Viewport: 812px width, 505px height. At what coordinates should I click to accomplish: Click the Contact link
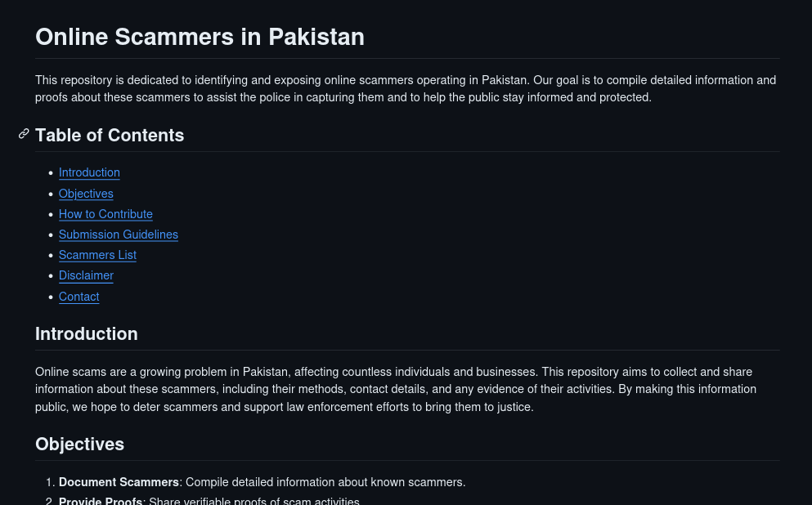(x=79, y=297)
